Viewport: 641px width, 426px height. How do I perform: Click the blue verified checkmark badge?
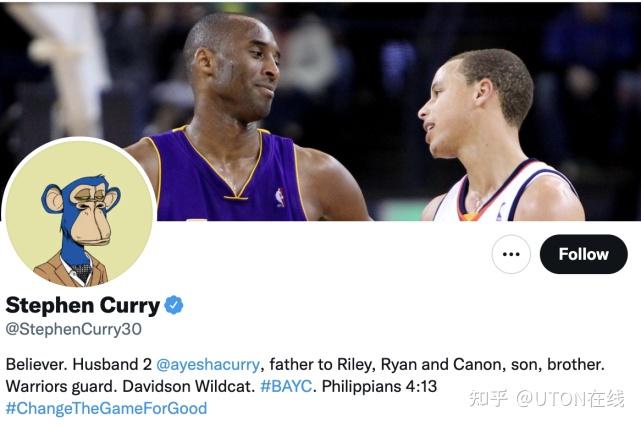[174, 305]
